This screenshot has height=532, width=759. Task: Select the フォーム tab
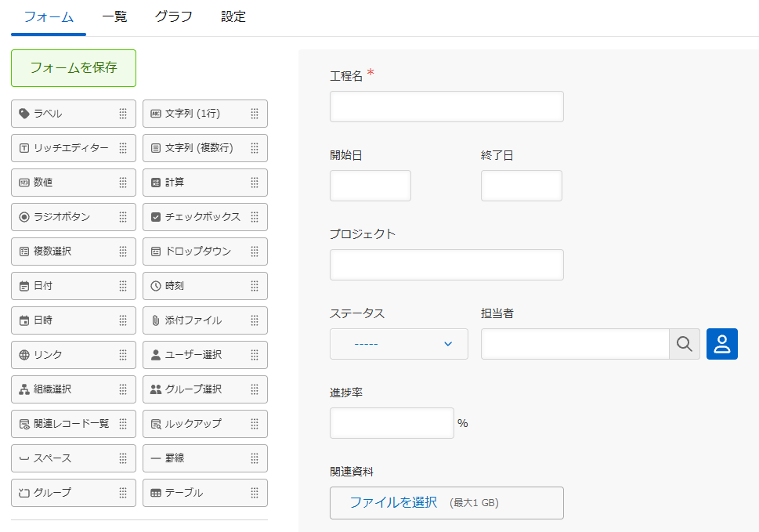pyautogui.click(x=49, y=17)
